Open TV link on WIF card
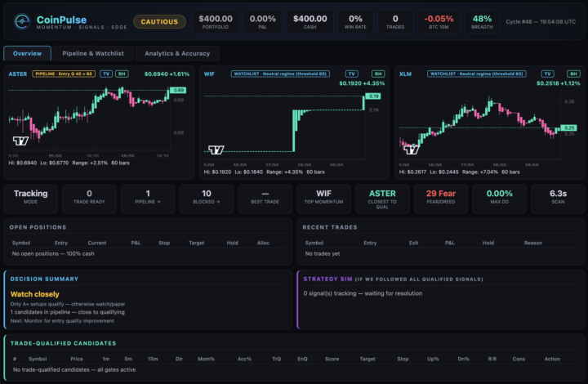 click(351, 74)
